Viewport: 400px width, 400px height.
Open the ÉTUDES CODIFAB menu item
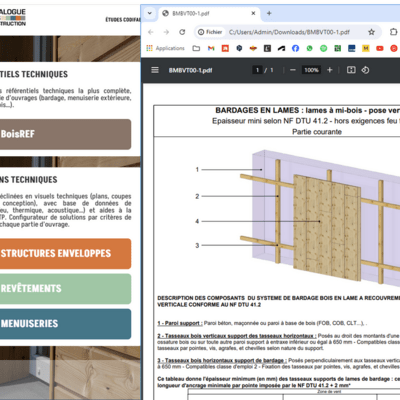click(x=123, y=20)
